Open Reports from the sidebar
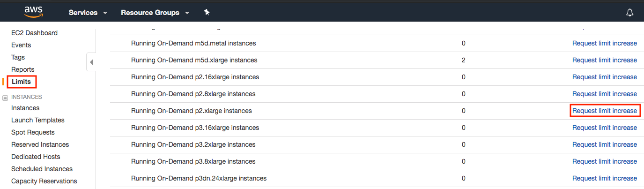The width and height of the screenshot is (644, 189). point(22,69)
